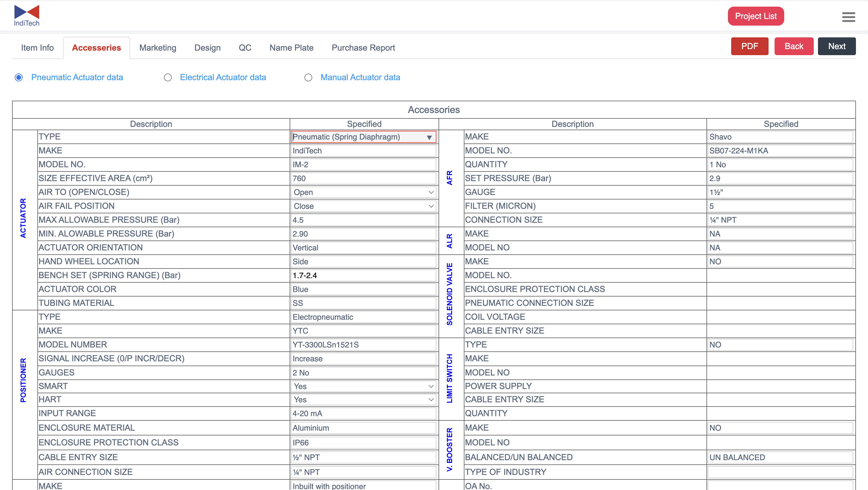This screenshot has height=490, width=868.
Task: Click the Next button
Action: (x=837, y=46)
